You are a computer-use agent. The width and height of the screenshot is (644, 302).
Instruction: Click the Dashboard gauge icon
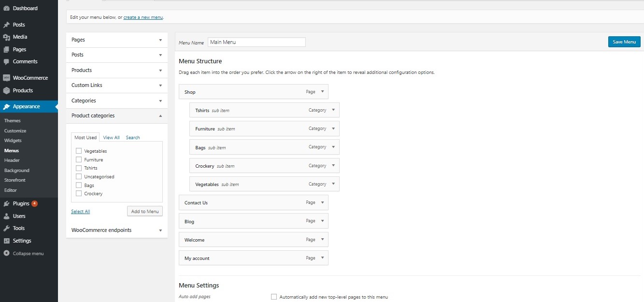coord(6,8)
